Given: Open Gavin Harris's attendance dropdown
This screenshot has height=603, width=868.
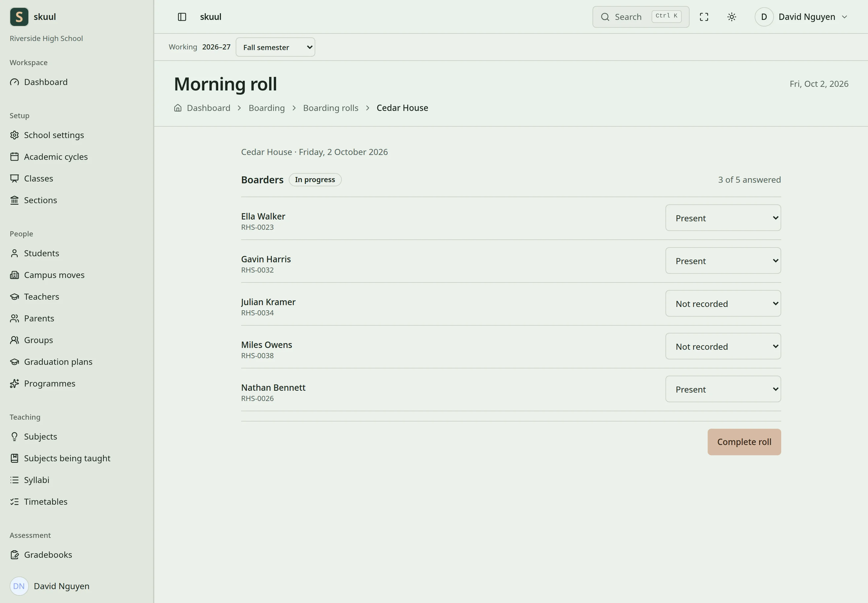Looking at the screenshot, I should tap(723, 261).
